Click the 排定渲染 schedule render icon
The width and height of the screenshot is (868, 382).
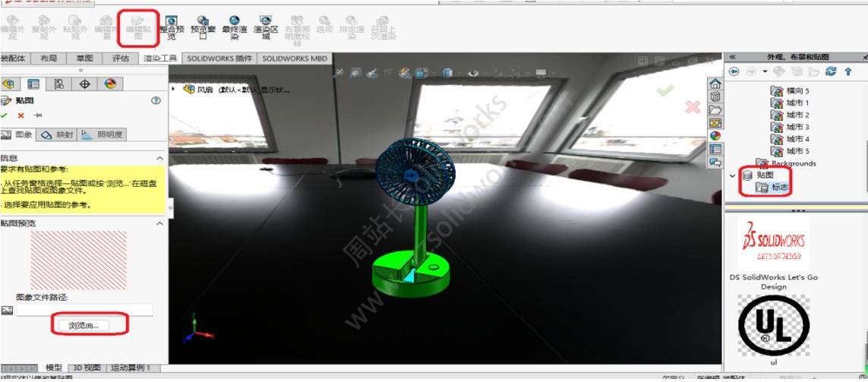point(352,27)
